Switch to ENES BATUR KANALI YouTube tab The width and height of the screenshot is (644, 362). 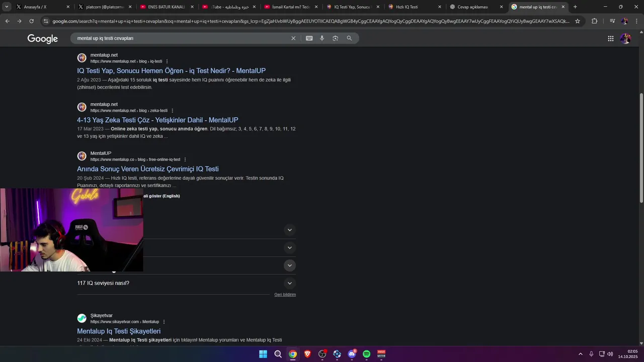click(x=167, y=7)
